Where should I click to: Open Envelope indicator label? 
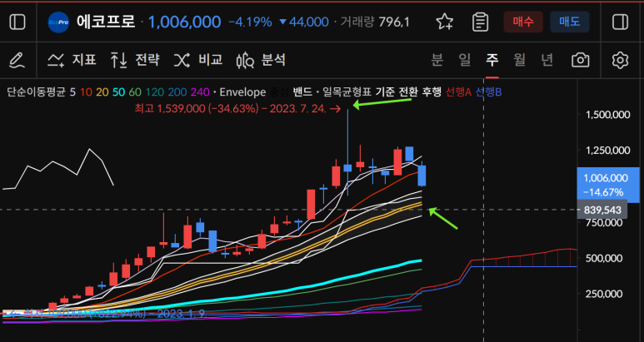click(x=242, y=92)
